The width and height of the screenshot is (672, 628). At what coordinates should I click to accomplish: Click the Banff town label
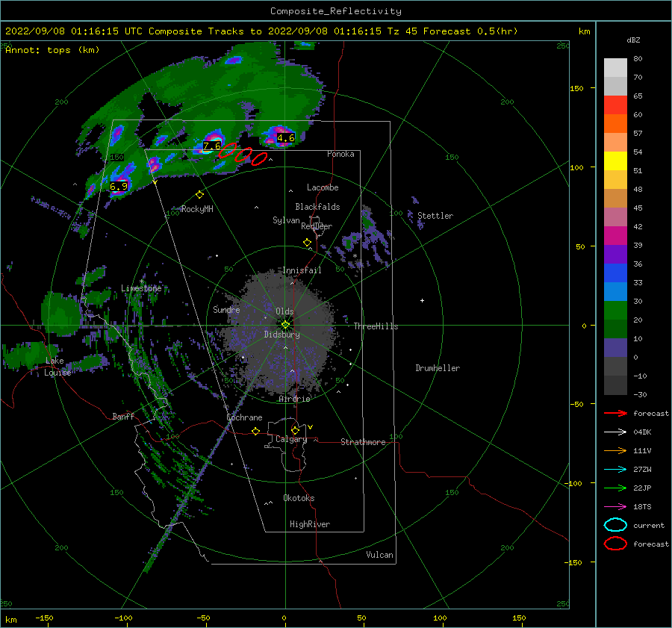[x=123, y=416]
